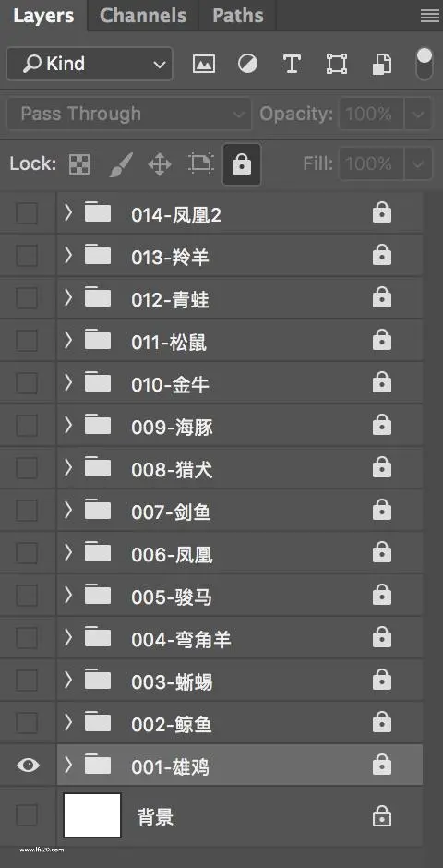Screen dimensions: 443x868
Task: Click lock transparent pixels icon
Action: click(x=79, y=163)
